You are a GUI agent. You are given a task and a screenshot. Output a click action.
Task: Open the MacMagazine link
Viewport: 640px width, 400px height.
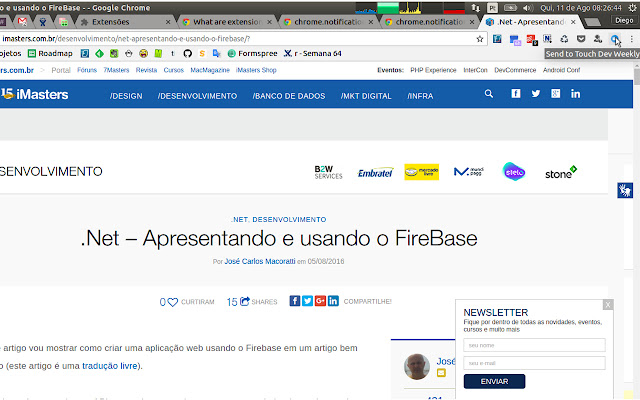point(210,70)
